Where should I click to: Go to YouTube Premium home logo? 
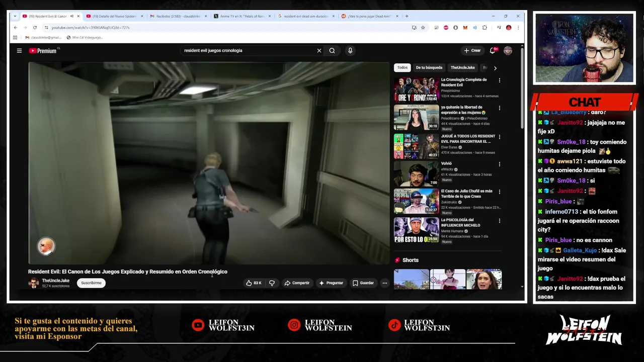(43, 51)
